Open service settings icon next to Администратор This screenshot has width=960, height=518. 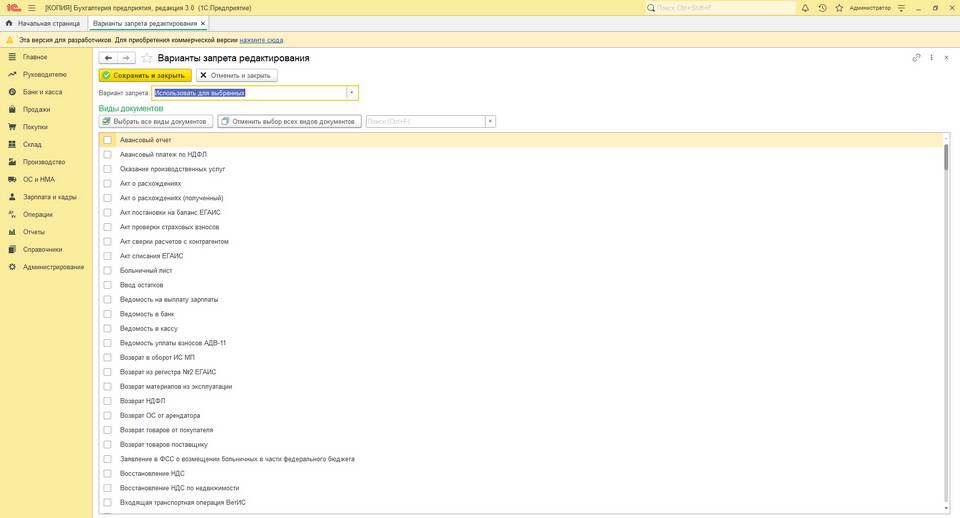point(901,8)
